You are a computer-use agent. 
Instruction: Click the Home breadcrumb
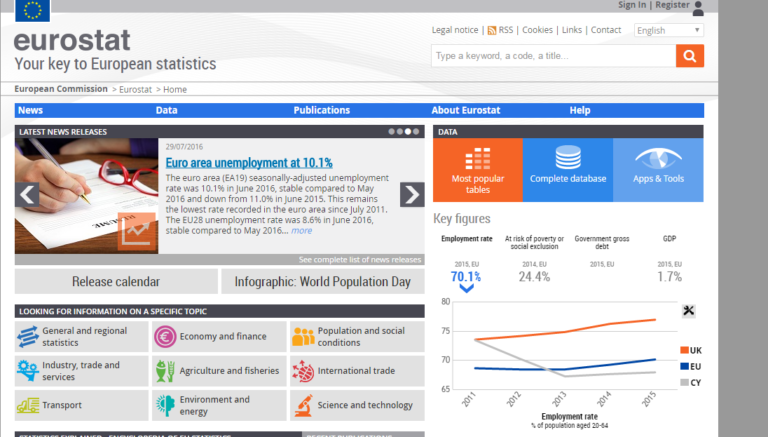tap(175, 90)
